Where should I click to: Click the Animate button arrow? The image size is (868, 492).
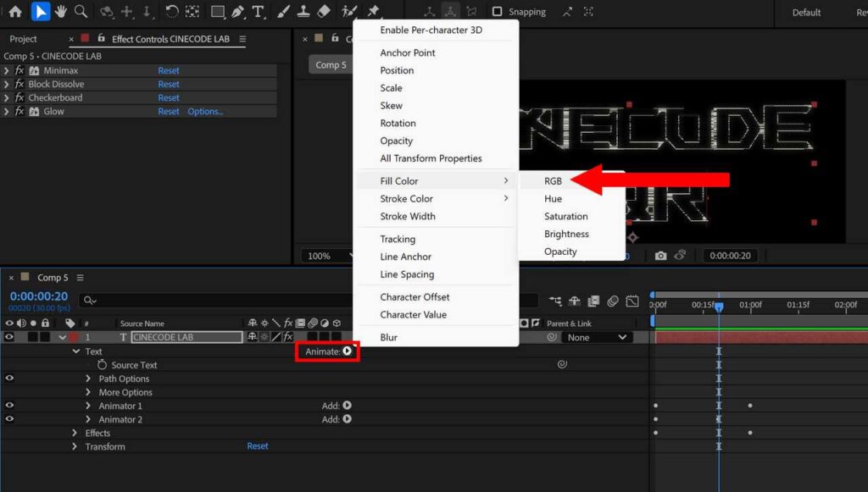pyautogui.click(x=347, y=351)
